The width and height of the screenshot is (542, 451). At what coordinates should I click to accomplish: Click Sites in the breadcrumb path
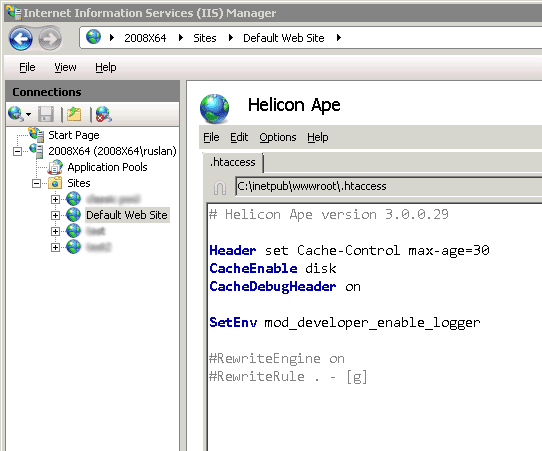(205, 38)
